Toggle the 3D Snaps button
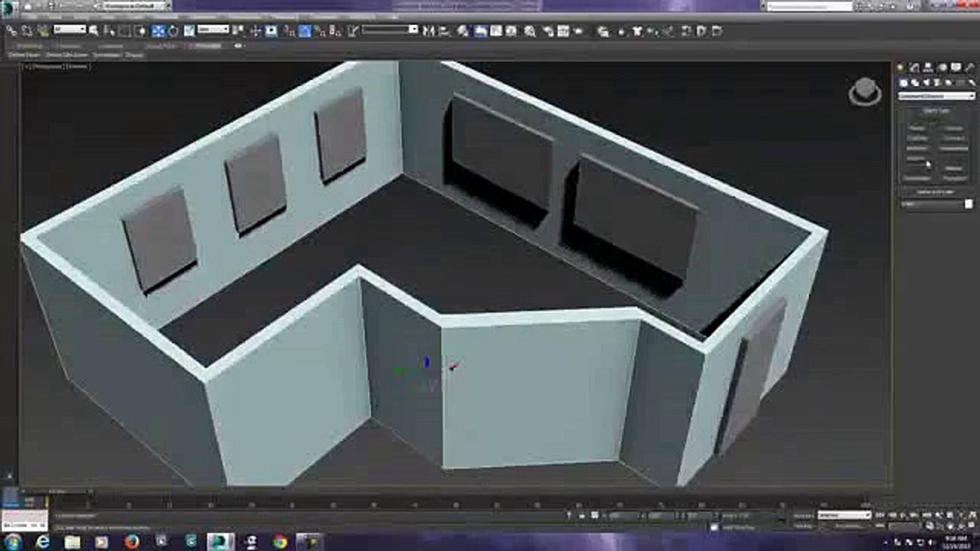Viewport: 980px width, 551px height. [289, 31]
